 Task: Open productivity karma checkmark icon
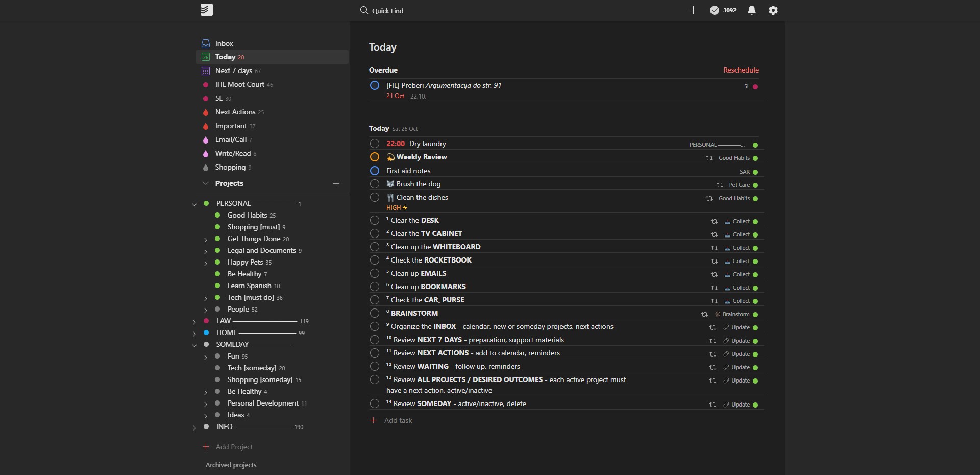(x=715, y=10)
